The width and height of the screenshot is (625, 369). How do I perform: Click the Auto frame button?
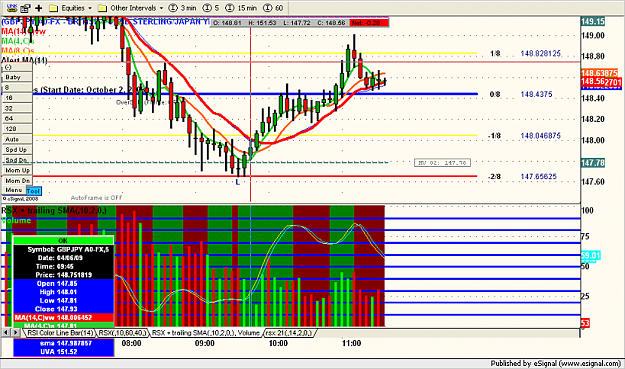point(17,139)
